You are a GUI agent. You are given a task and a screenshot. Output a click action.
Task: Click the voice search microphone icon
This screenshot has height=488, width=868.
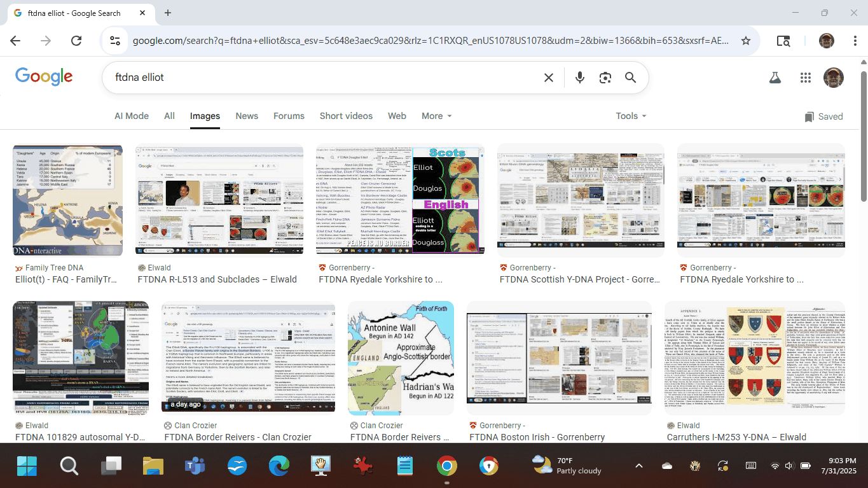click(579, 78)
